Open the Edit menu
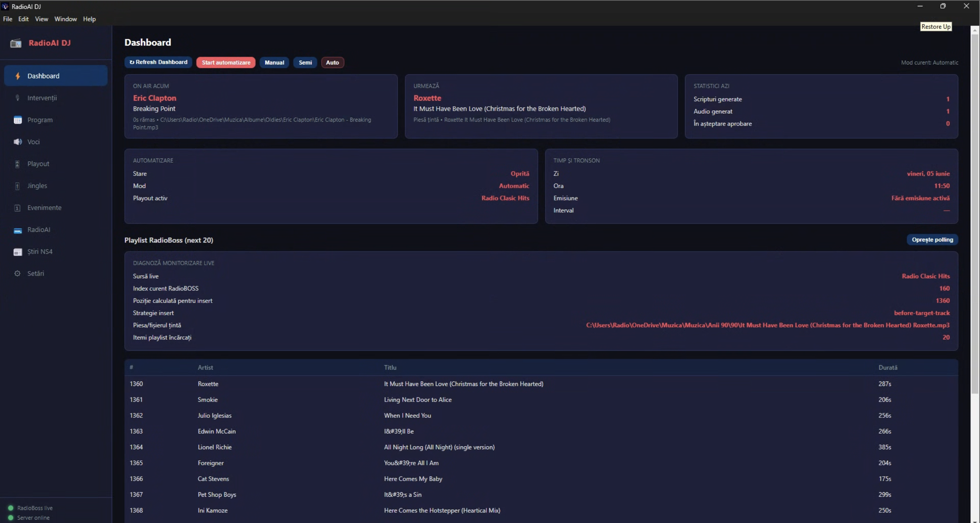 (24, 19)
